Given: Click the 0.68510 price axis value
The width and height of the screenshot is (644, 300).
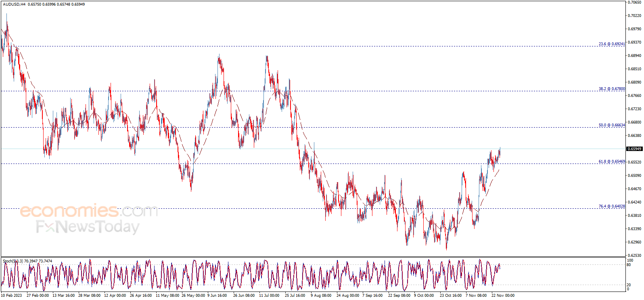Looking at the screenshot, I should (635, 69).
